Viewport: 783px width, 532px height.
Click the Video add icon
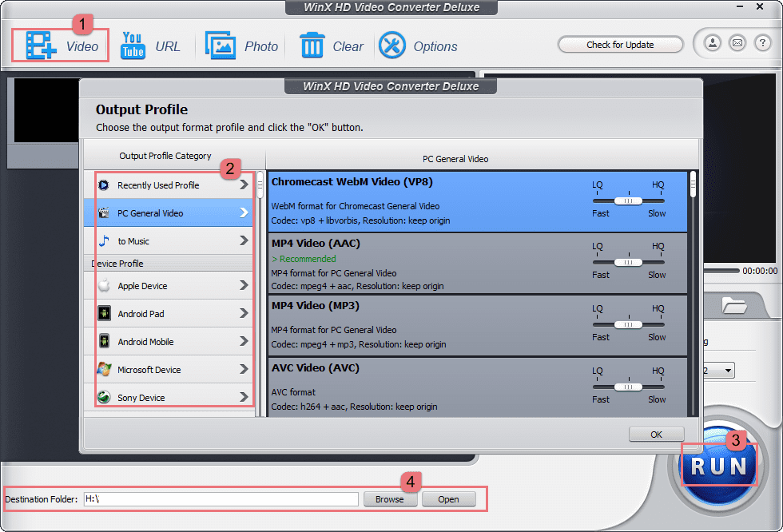point(38,44)
